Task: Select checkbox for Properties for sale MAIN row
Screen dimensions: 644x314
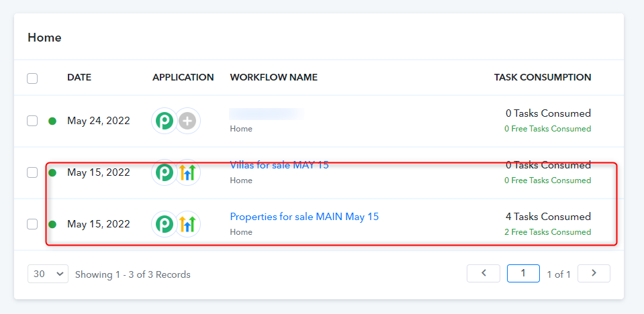Action: 32,224
